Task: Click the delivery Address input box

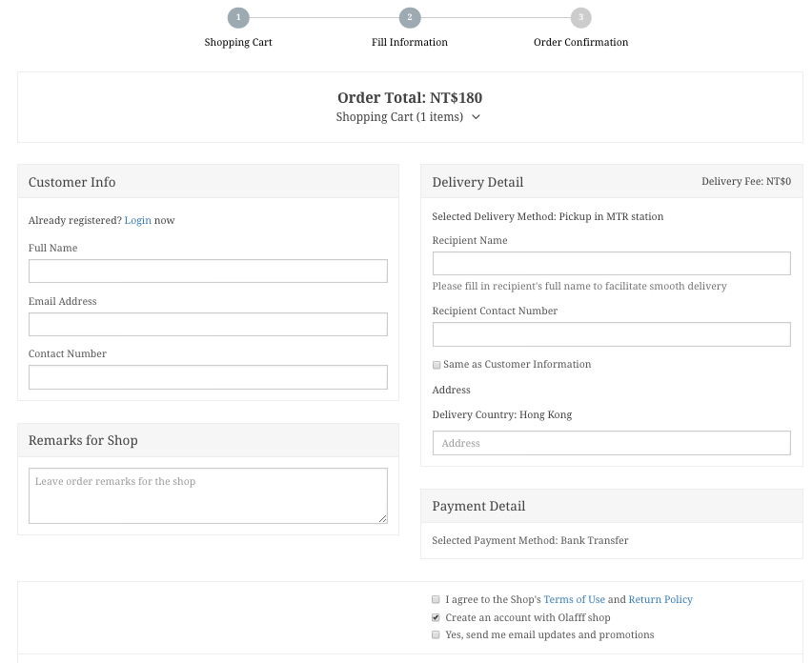Action: (x=612, y=443)
